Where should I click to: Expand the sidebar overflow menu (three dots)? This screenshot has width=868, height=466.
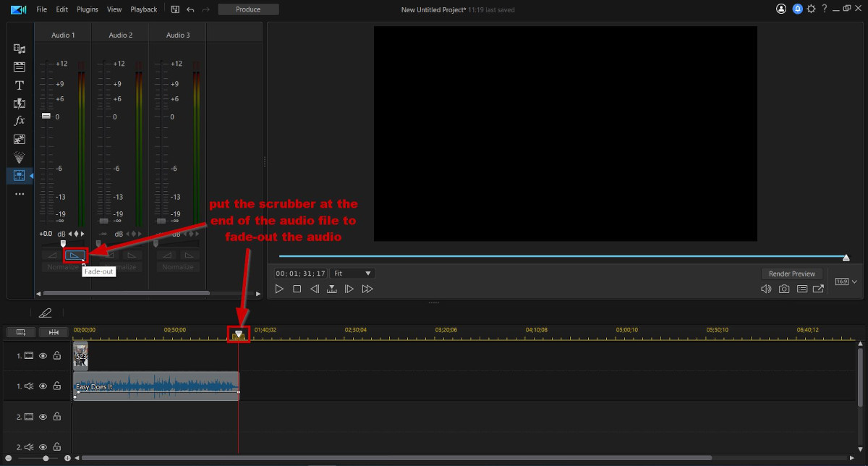click(20, 192)
